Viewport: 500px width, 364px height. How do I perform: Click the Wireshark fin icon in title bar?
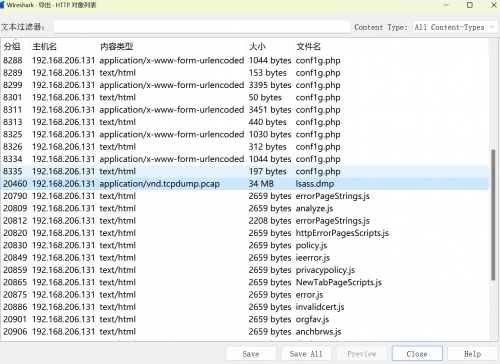click(x=2, y=5)
